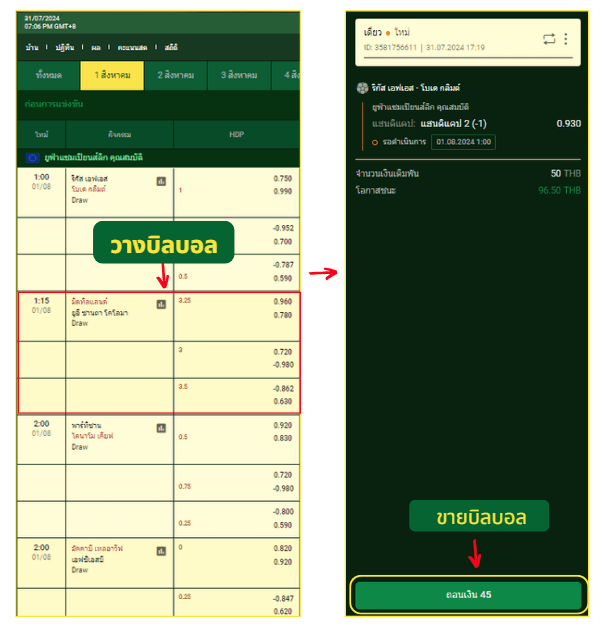
Task: Click the football icon beside the match title
Action: coord(362,88)
